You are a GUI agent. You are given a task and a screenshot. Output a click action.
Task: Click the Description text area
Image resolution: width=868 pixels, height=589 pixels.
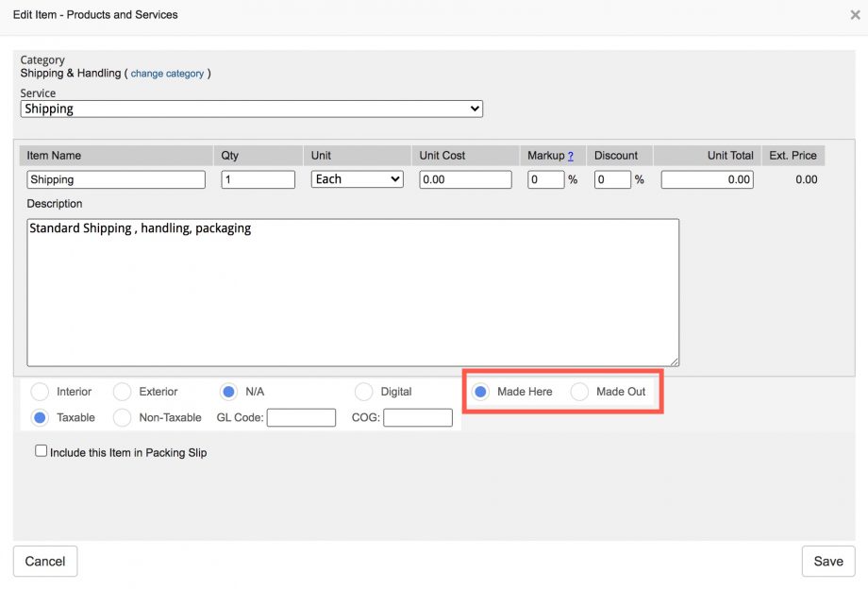click(x=353, y=291)
